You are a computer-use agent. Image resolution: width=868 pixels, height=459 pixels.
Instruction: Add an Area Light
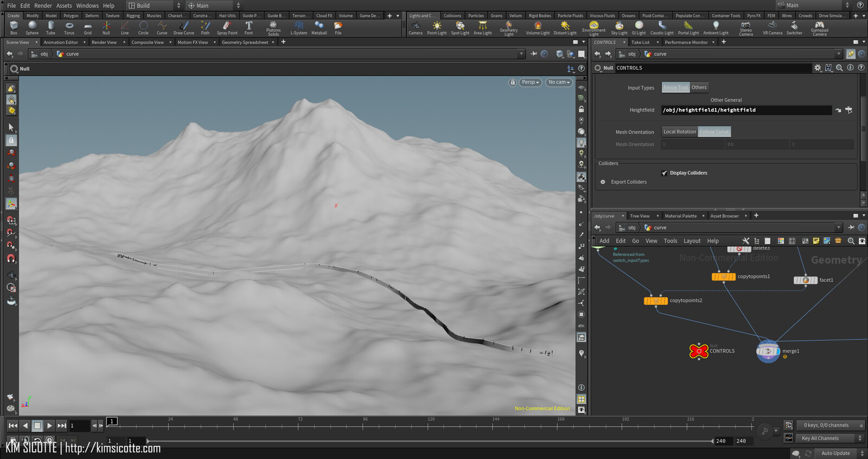click(x=482, y=28)
